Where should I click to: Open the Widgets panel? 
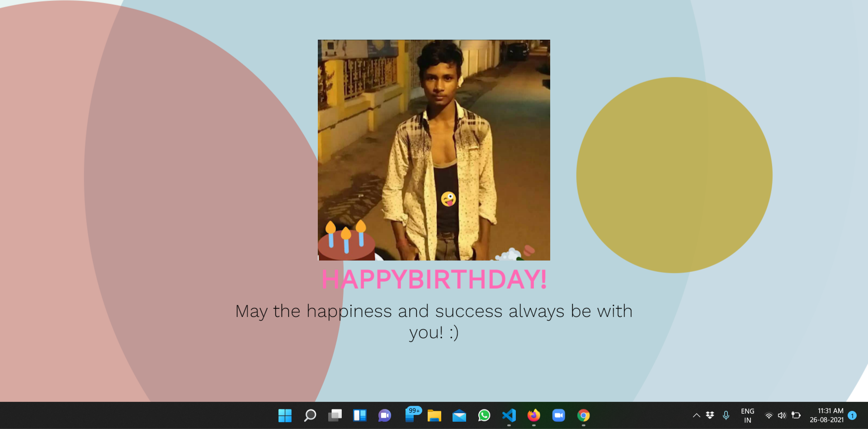(360, 415)
